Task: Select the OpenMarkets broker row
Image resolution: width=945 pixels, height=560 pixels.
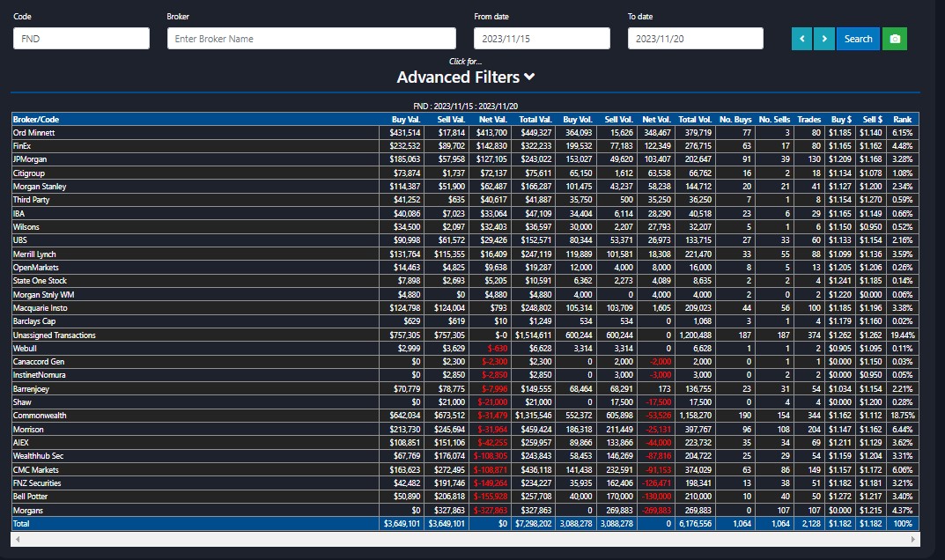Action: click(465, 267)
